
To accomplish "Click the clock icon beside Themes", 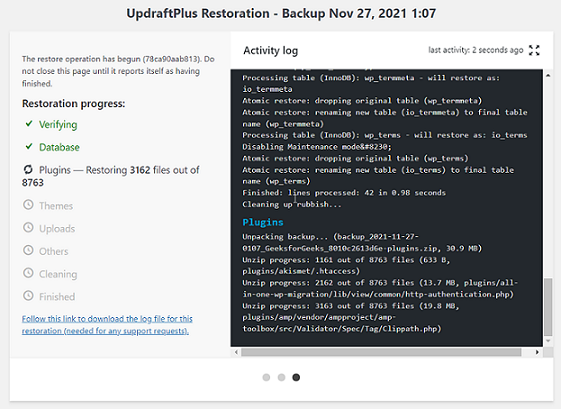I will tap(28, 205).
